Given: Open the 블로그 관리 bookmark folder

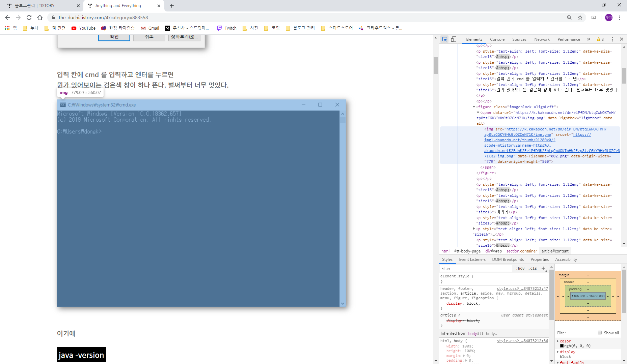Looking at the screenshot, I should [x=300, y=28].
